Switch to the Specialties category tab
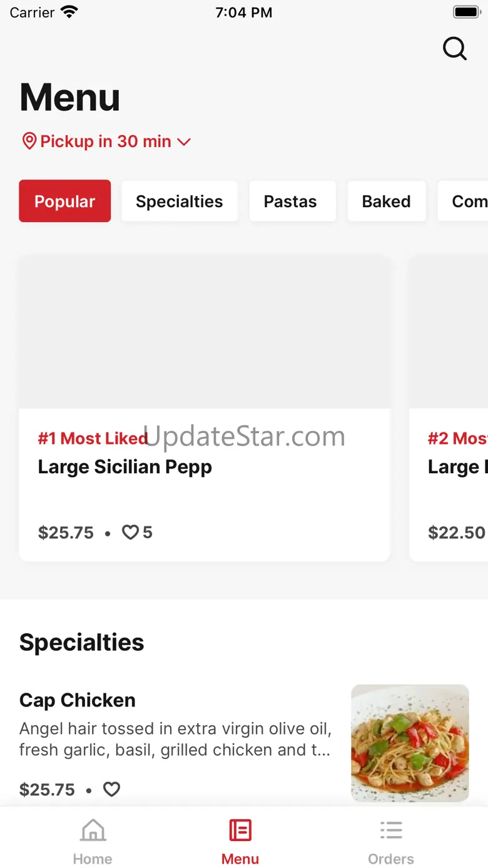488x868 pixels. pyautogui.click(x=180, y=201)
